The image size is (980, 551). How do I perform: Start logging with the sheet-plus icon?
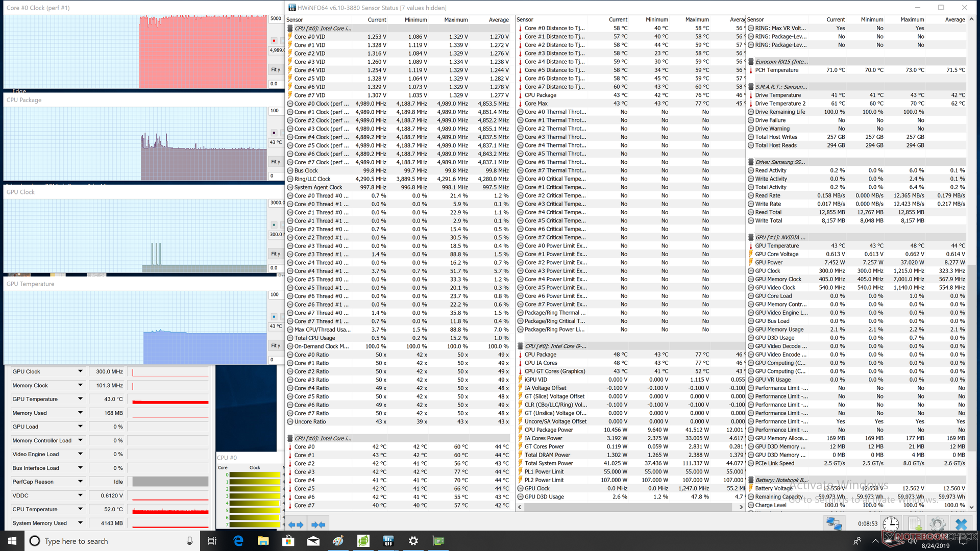pyautogui.click(x=914, y=524)
